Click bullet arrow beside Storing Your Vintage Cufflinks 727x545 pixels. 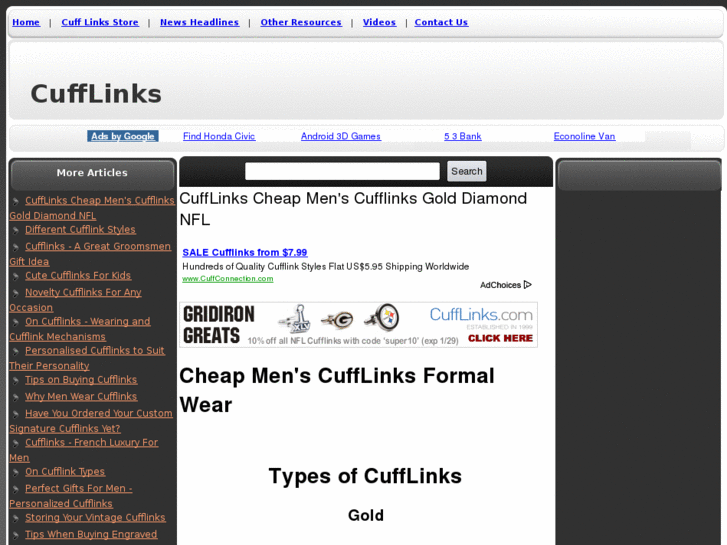click(x=16, y=519)
